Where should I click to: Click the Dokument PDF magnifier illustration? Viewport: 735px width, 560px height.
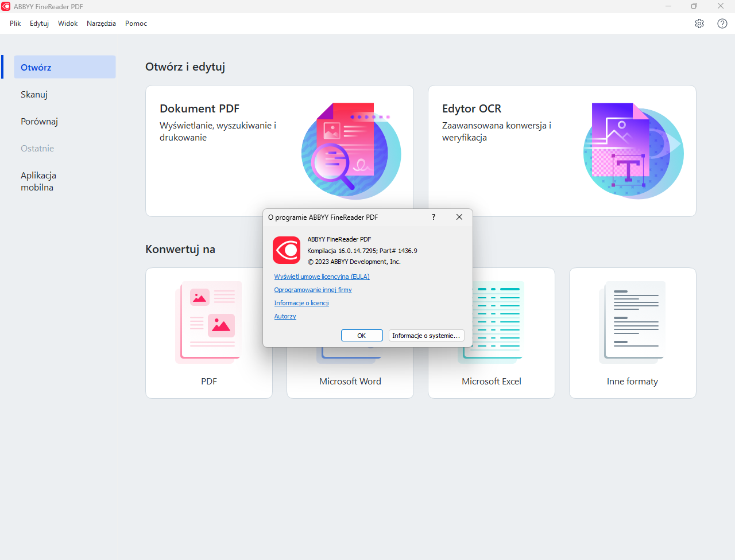pos(351,151)
